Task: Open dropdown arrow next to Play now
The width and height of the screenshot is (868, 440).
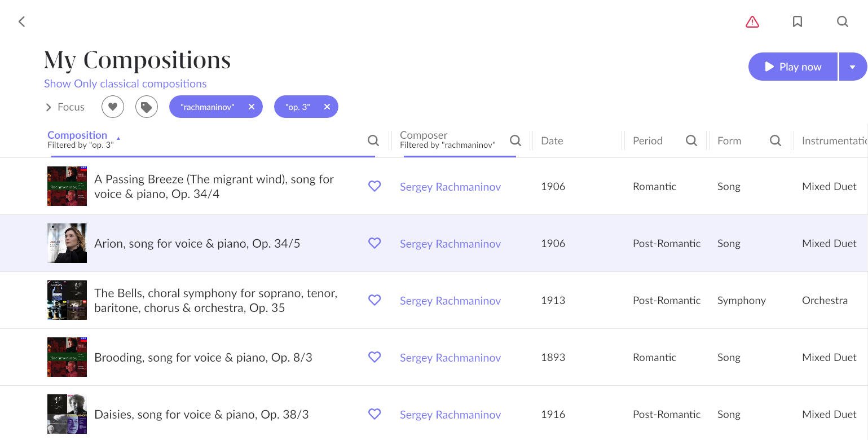Action: click(x=852, y=67)
